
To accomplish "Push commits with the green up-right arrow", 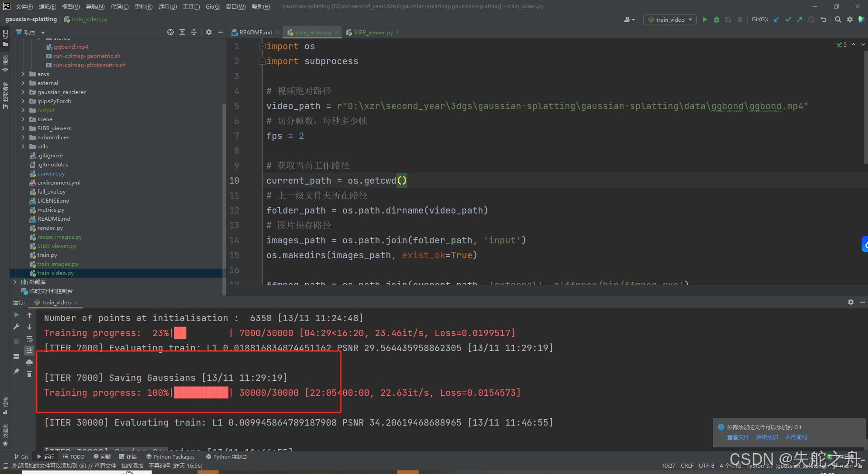I will click(800, 19).
